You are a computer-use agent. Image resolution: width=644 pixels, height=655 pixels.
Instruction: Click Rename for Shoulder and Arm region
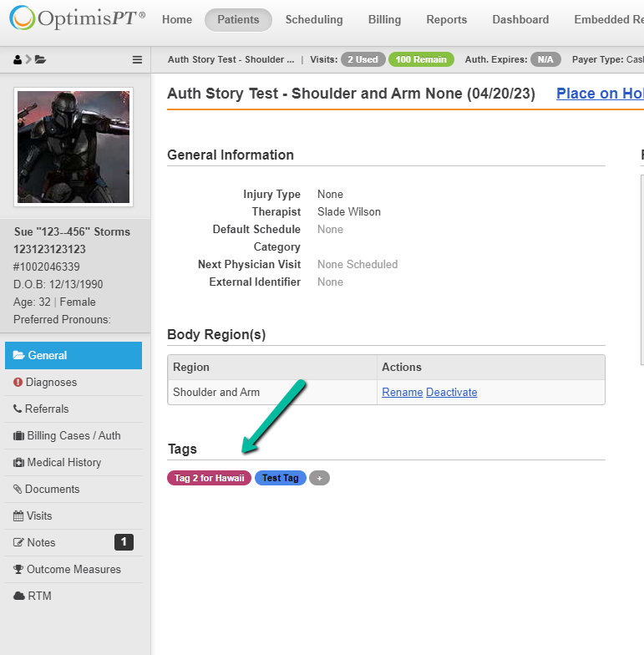point(402,392)
